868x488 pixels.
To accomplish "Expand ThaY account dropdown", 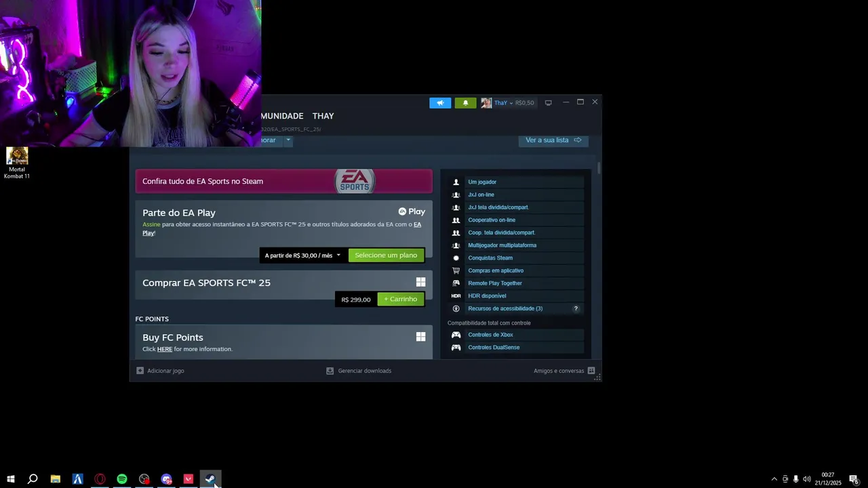I will tap(511, 103).
